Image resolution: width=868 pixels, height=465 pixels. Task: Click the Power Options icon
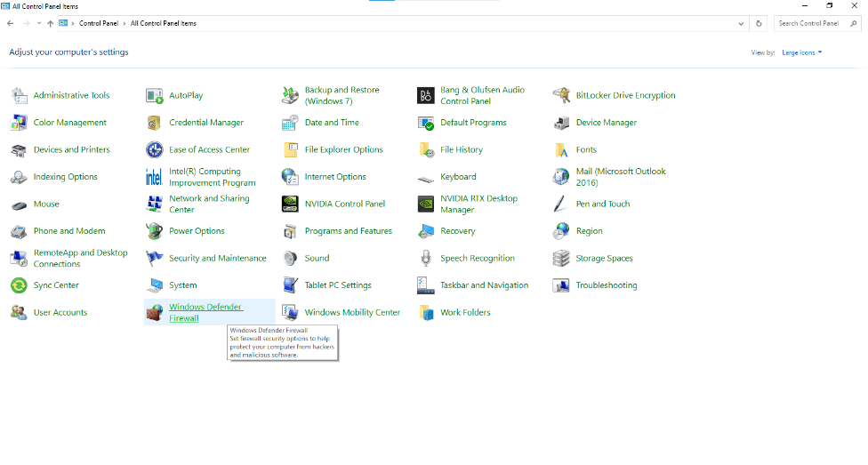[x=155, y=231]
